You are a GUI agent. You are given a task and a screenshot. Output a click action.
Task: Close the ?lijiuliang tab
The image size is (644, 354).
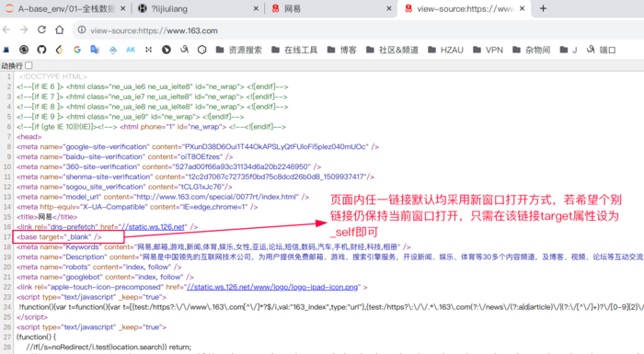256,8
